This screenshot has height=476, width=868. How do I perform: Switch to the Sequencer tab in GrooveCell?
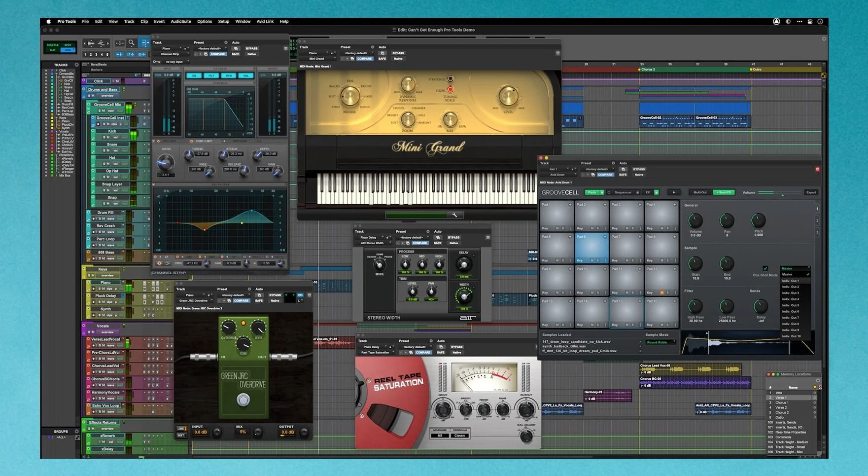pos(623,192)
